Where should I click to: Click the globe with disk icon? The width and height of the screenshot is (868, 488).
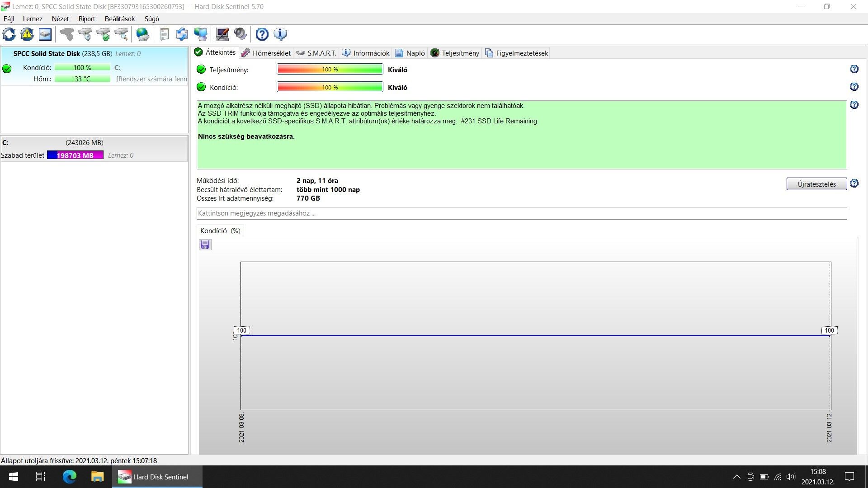coord(143,34)
